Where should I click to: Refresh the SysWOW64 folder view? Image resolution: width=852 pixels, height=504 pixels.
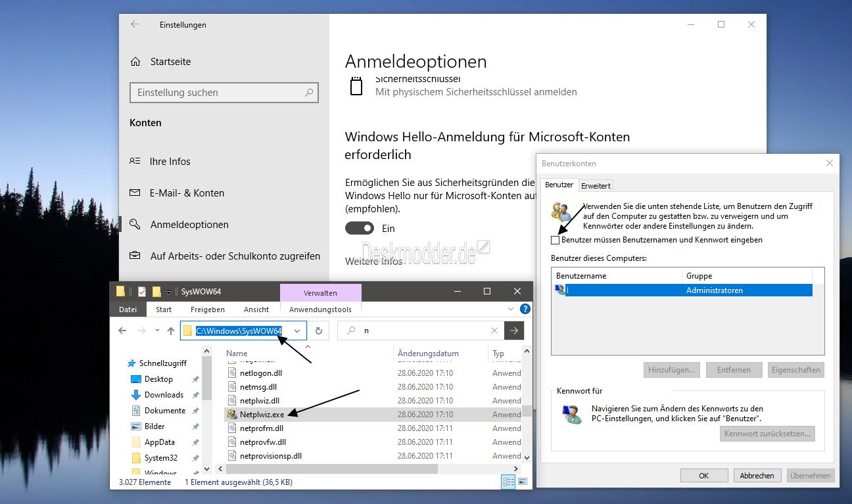[319, 331]
